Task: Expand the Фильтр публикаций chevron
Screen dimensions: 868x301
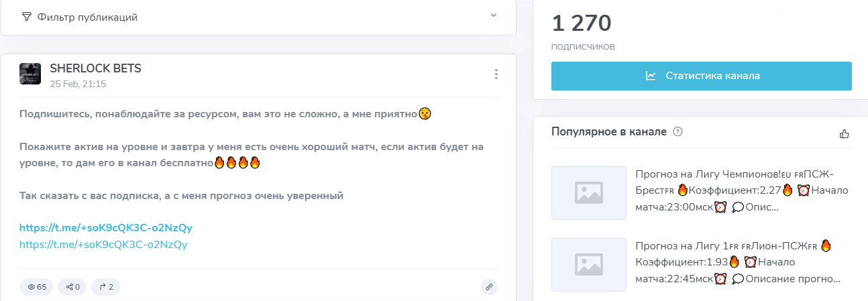Action: (x=494, y=15)
